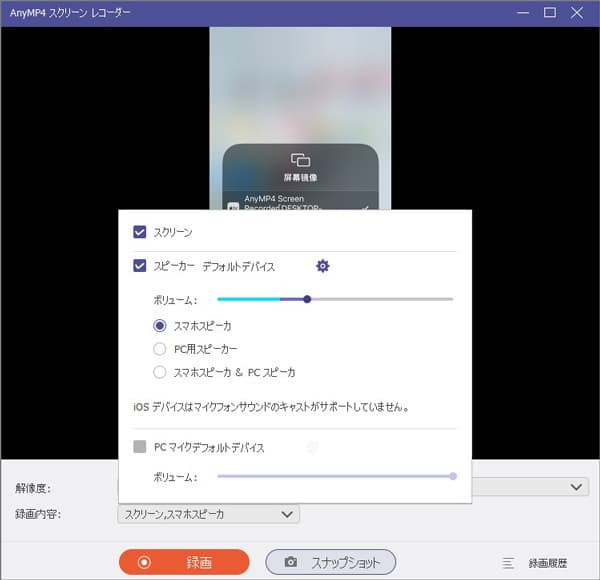Choose the PC用スピーカー radio option
600x580 pixels.
point(160,349)
